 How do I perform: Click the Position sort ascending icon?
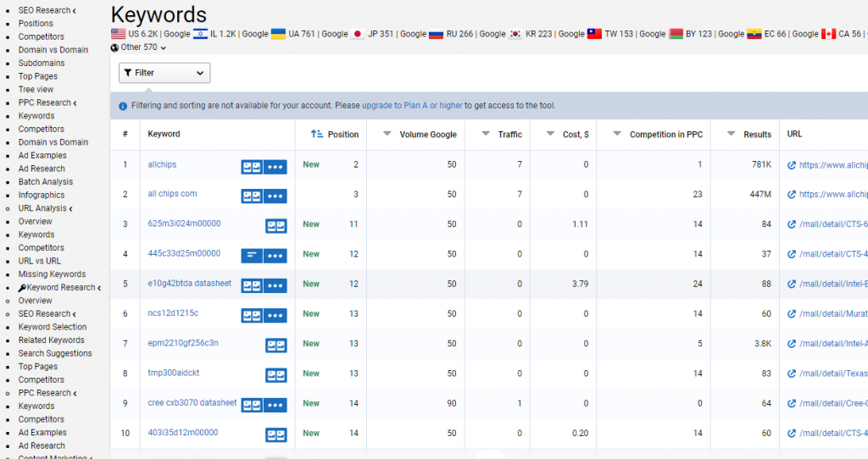(317, 134)
